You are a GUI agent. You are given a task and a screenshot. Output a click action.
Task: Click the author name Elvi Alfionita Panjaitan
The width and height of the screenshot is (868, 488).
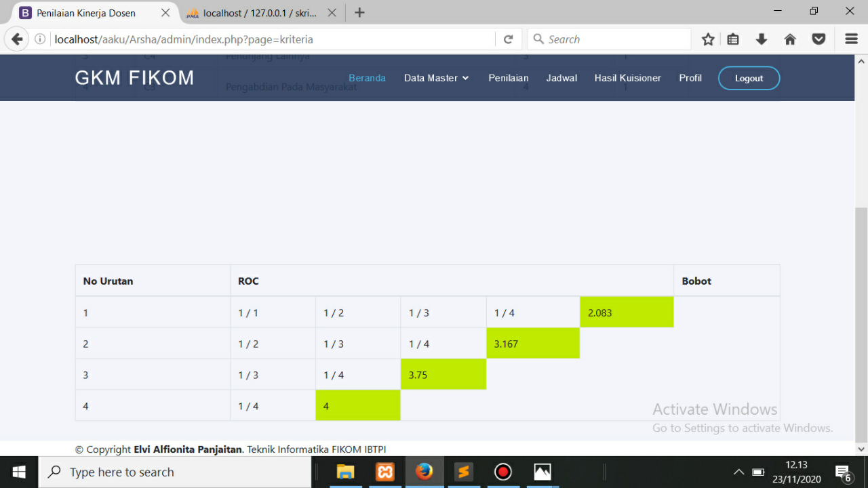pos(188,449)
